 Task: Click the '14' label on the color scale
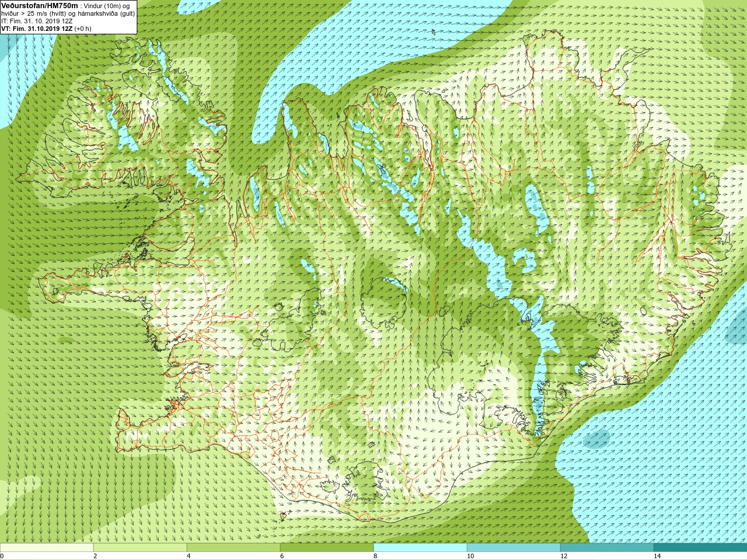[657, 556]
